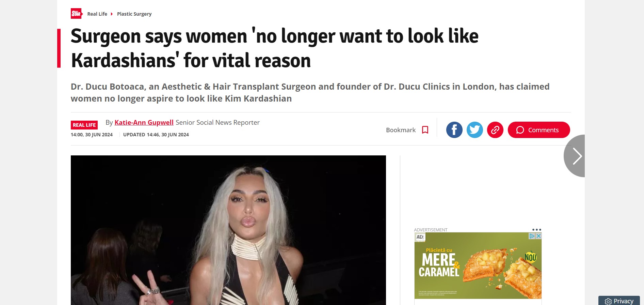Click the bookmark flag icon
Screen dimensions: 644x305
pyautogui.click(x=425, y=130)
